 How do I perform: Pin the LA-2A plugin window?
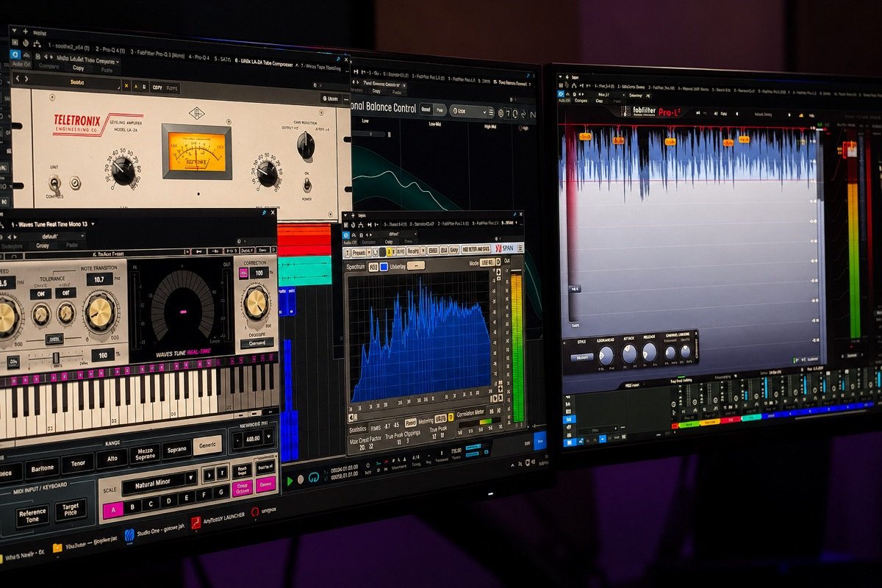point(339,58)
